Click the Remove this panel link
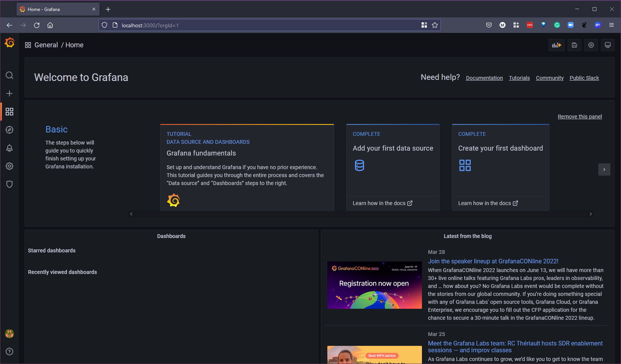Viewport: 621px width, 364px height. click(579, 117)
